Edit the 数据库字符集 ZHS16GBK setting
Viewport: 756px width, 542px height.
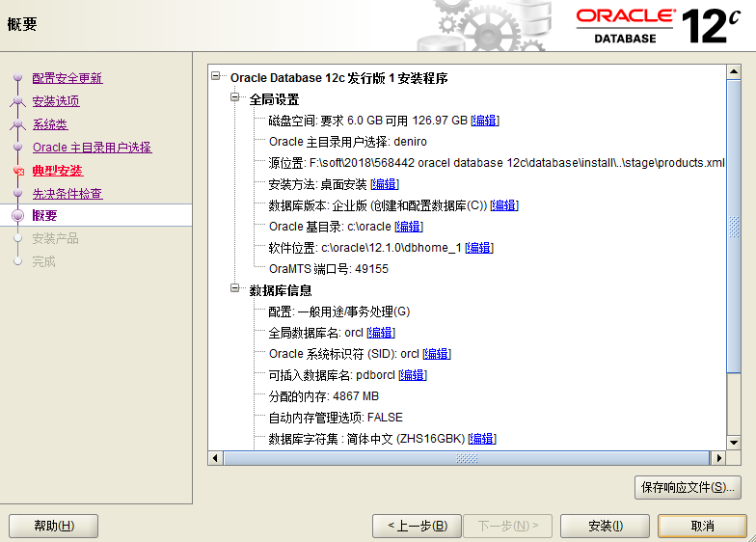[x=482, y=439]
